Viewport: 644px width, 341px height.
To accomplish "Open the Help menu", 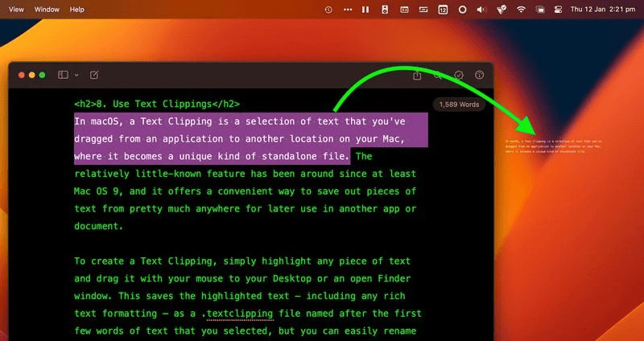I will click(x=77, y=10).
